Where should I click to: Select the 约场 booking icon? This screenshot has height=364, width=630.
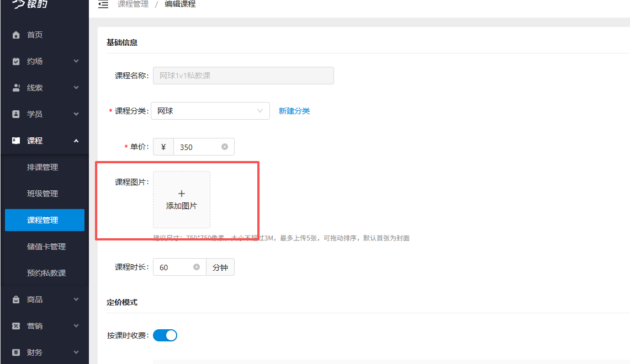[x=15, y=61]
